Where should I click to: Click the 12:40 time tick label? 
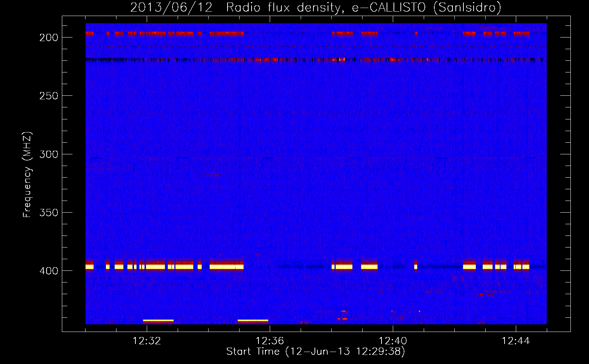[x=393, y=341]
